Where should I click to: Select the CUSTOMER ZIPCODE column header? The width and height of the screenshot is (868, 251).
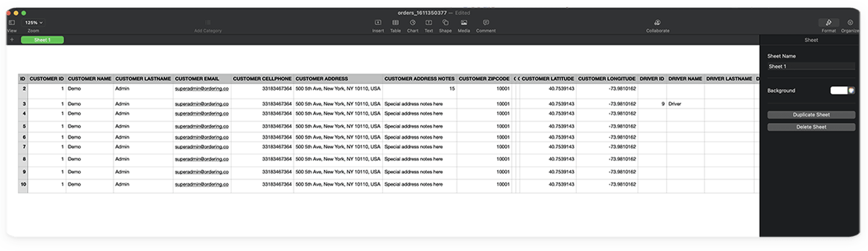pyautogui.click(x=485, y=79)
